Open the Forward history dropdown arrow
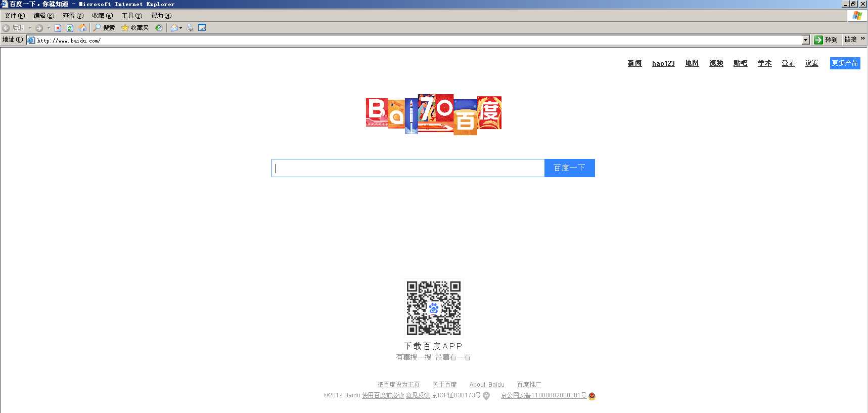Screen dimensions: 868x413 click(49, 28)
